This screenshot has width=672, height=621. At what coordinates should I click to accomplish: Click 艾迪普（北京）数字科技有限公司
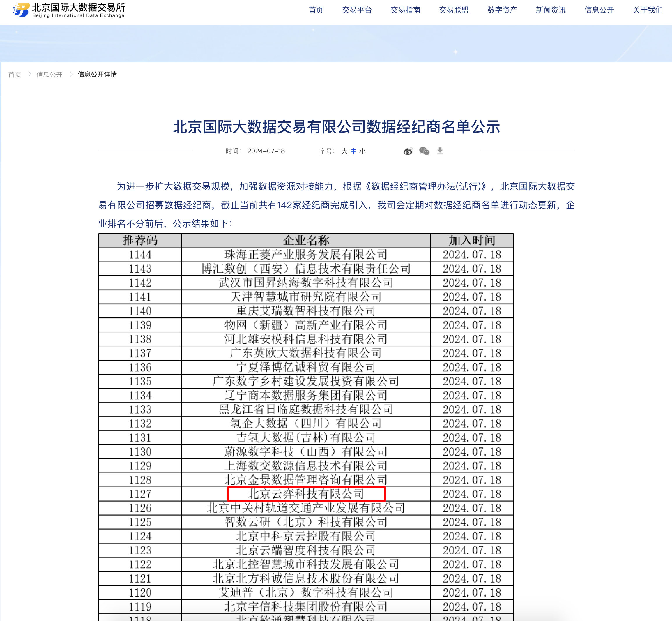click(x=306, y=593)
